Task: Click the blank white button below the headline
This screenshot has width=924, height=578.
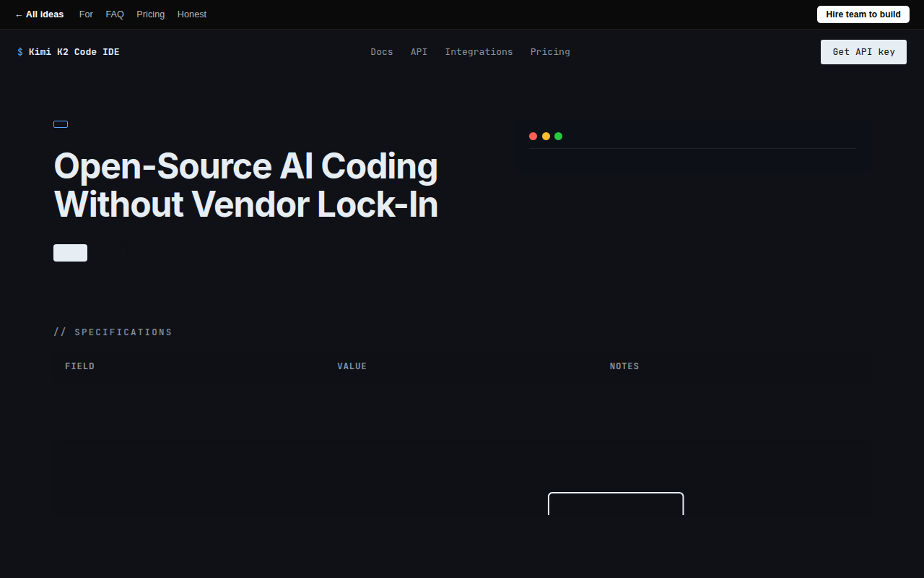Action: click(x=70, y=253)
